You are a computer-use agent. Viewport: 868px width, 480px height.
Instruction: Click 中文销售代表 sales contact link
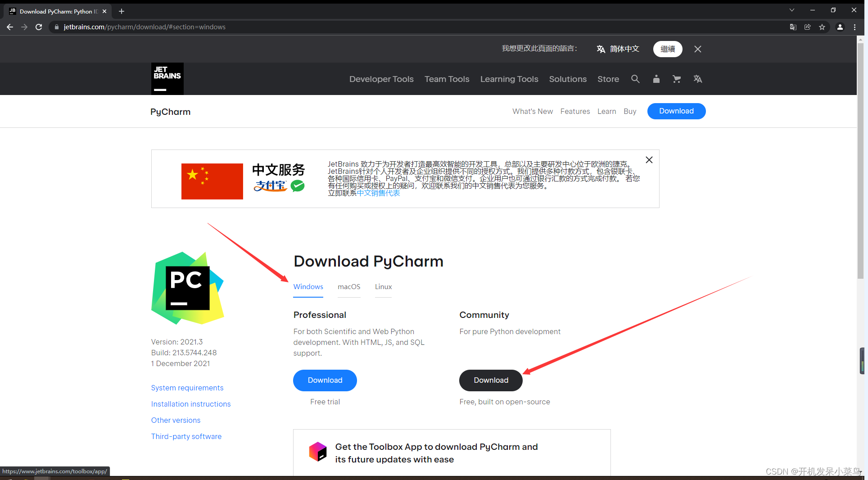[378, 193]
